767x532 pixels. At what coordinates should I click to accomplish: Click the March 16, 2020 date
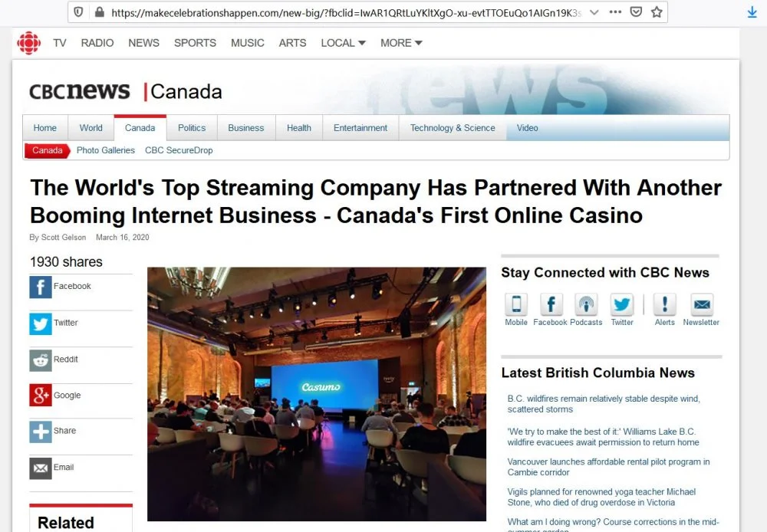point(122,237)
